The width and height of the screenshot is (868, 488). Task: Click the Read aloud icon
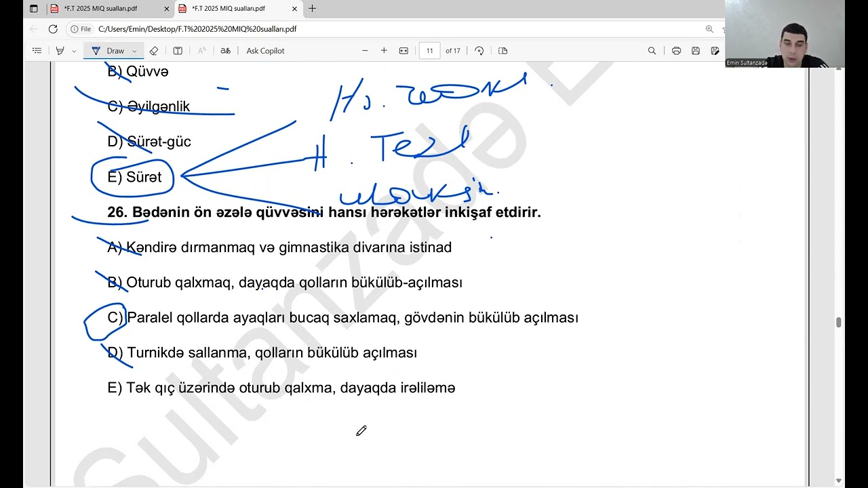click(x=201, y=51)
